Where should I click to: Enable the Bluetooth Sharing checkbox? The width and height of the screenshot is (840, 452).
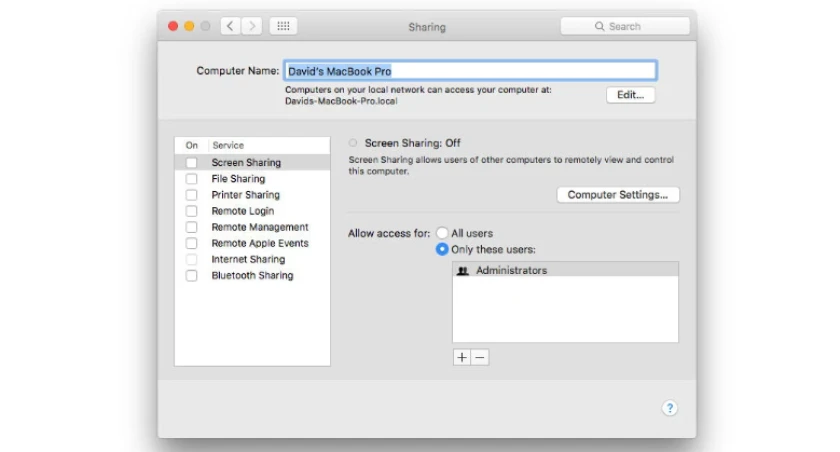click(191, 275)
